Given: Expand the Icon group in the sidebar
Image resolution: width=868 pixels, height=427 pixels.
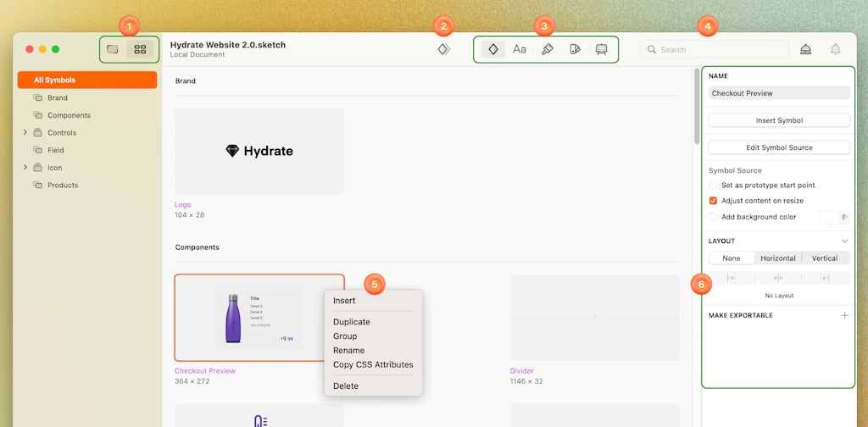Looking at the screenshot, I should [25, 167].
